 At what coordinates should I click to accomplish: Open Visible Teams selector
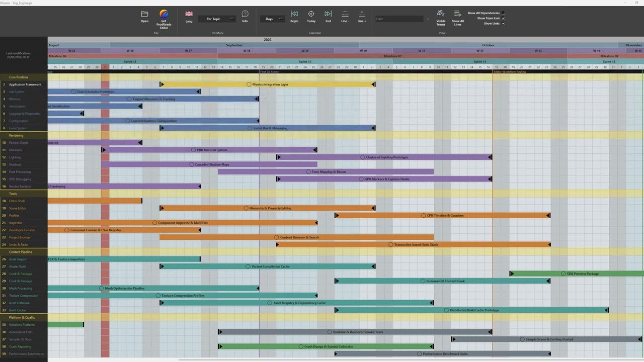[x=441, y=14]
